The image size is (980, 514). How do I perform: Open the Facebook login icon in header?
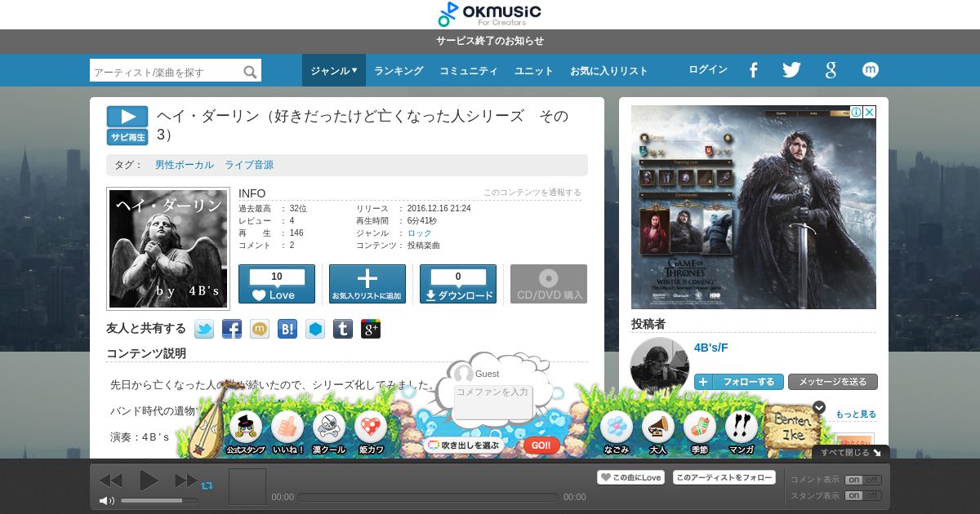point(753,70)
